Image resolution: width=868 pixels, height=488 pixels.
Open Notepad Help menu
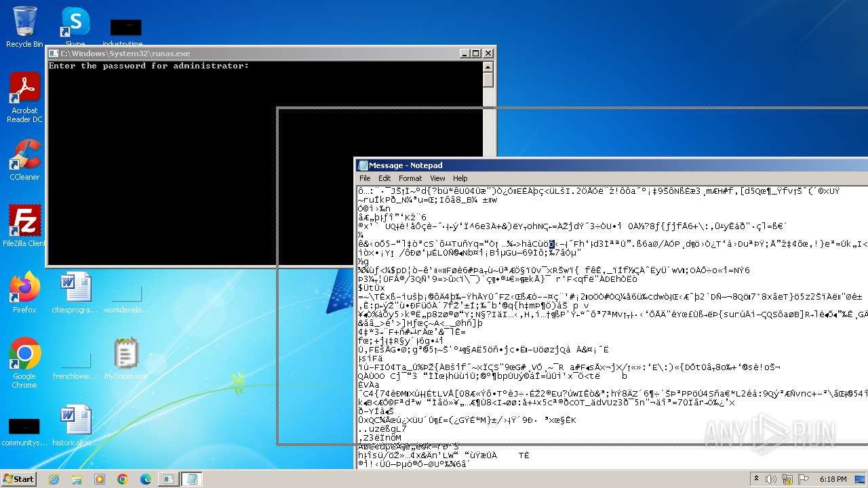pyautogui.click(x=460, y=178)
